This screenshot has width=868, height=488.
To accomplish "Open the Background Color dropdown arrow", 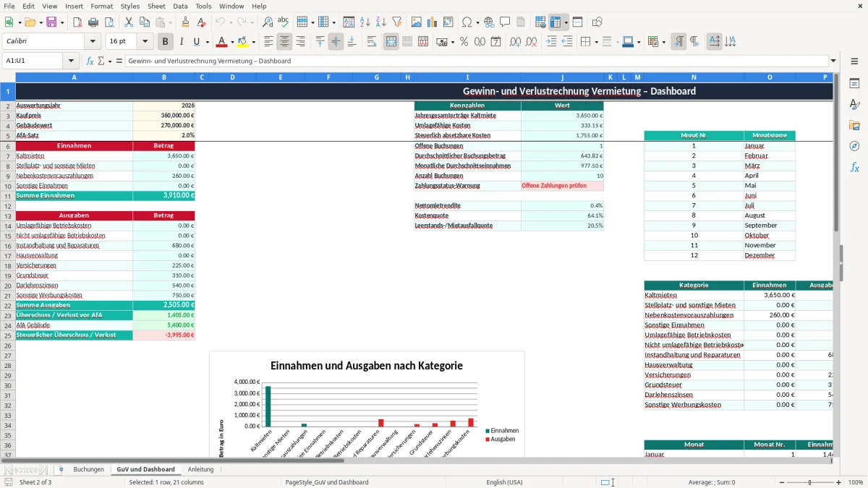I will point(253,42).
